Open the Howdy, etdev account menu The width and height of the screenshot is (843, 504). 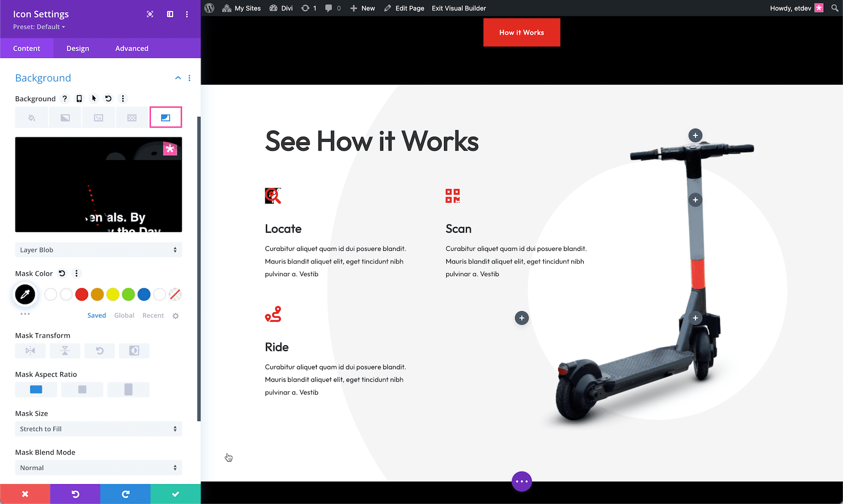pos(796,8)
